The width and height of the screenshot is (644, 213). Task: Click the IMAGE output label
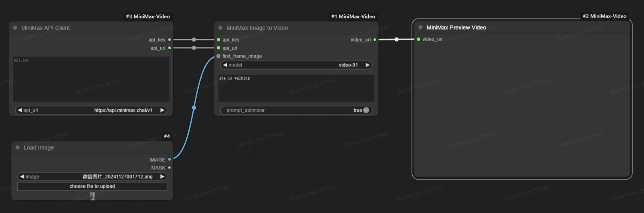click(x=157, y=159)
